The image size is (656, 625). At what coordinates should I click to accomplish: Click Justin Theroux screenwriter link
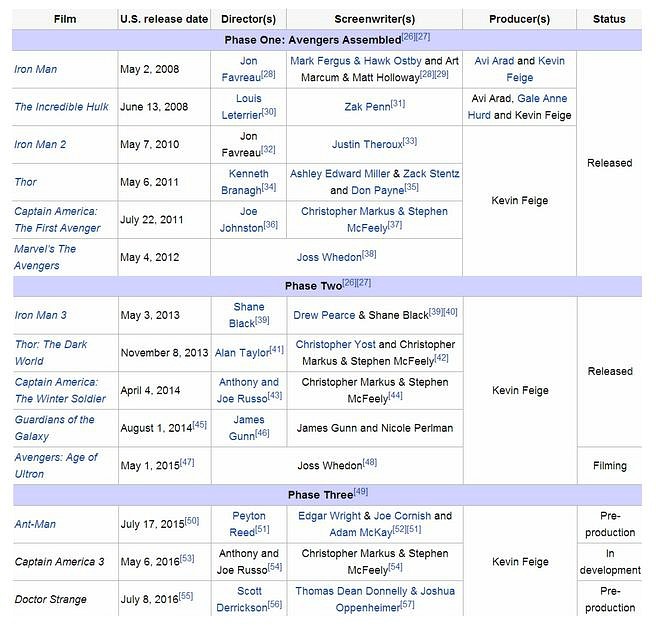[367, 144]
